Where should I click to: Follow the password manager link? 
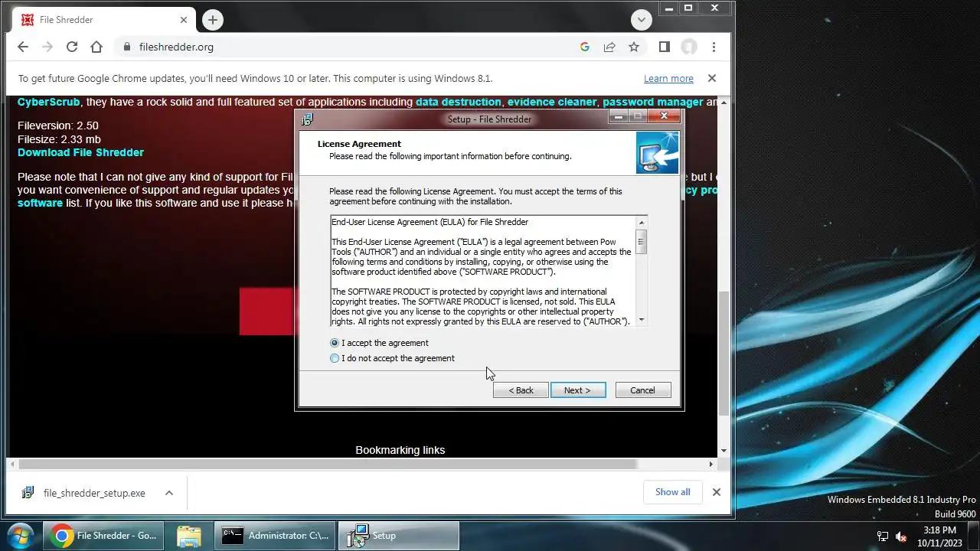pyautogui.click(x=652, y=102)
